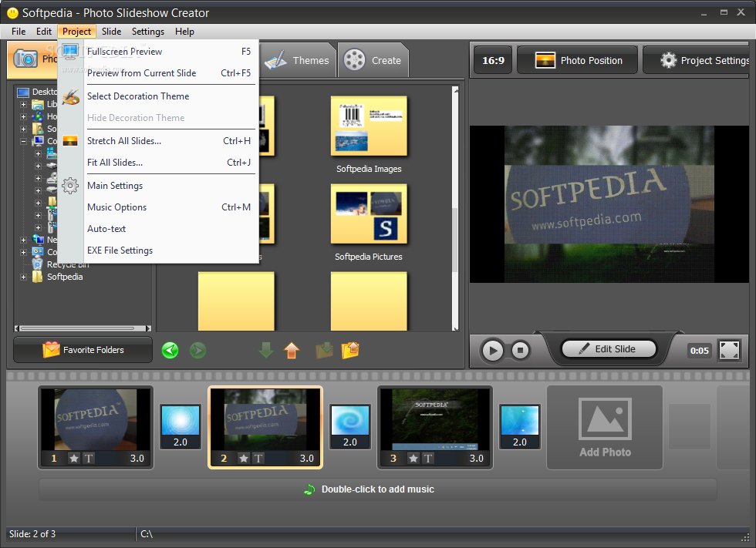Expand the Homegroup tree node
This screenshot has width=756, height=548.
point(23,116)
